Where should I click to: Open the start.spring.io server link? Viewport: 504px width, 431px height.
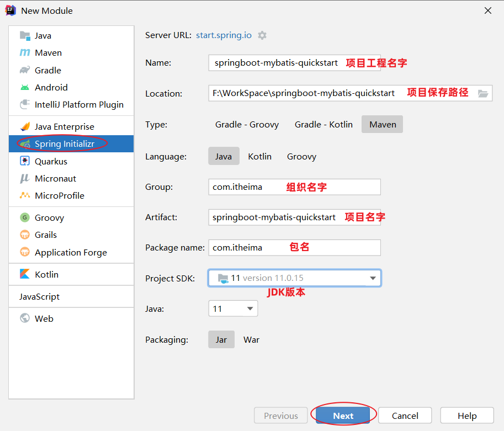point(224,35)
